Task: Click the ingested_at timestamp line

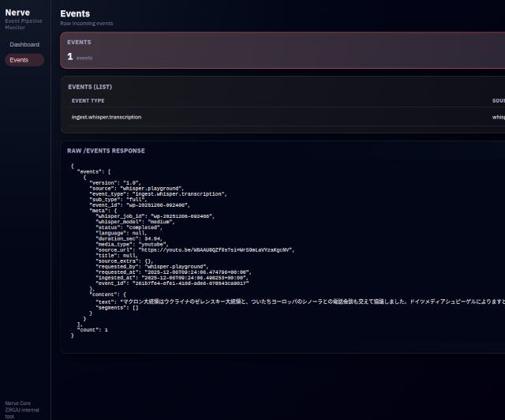Action: [171, 278]
